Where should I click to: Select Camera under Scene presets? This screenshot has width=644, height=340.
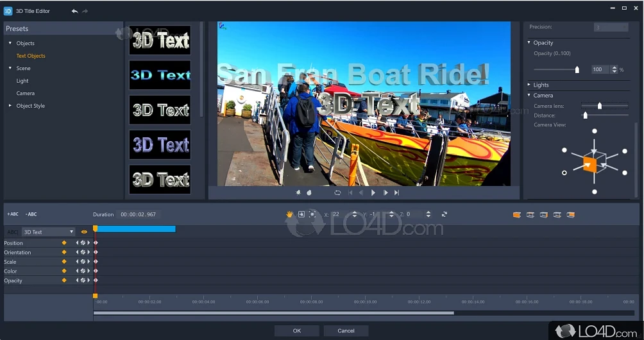26,93
